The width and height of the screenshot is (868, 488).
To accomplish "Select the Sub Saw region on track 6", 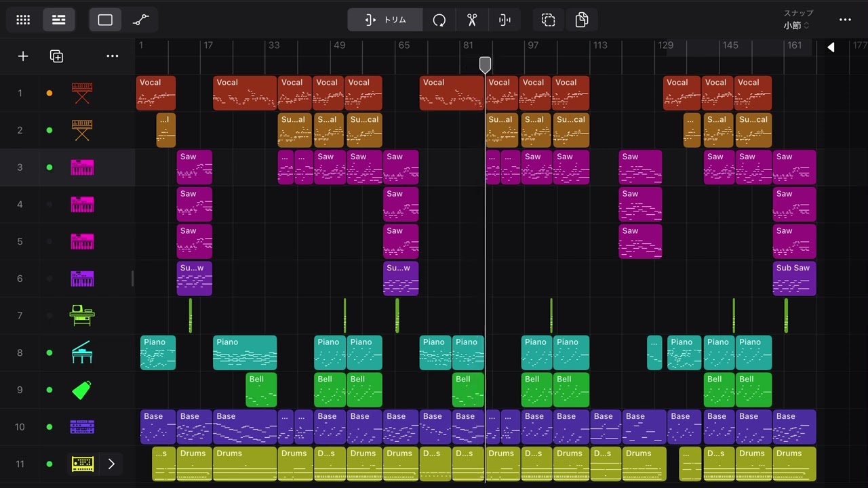I will pos(794,279).
